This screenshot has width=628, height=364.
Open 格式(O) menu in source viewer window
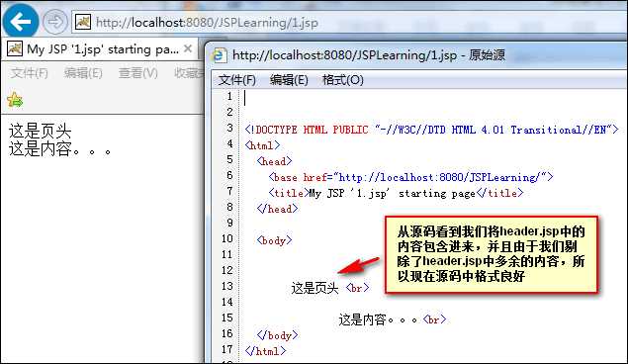click(343, 80)
